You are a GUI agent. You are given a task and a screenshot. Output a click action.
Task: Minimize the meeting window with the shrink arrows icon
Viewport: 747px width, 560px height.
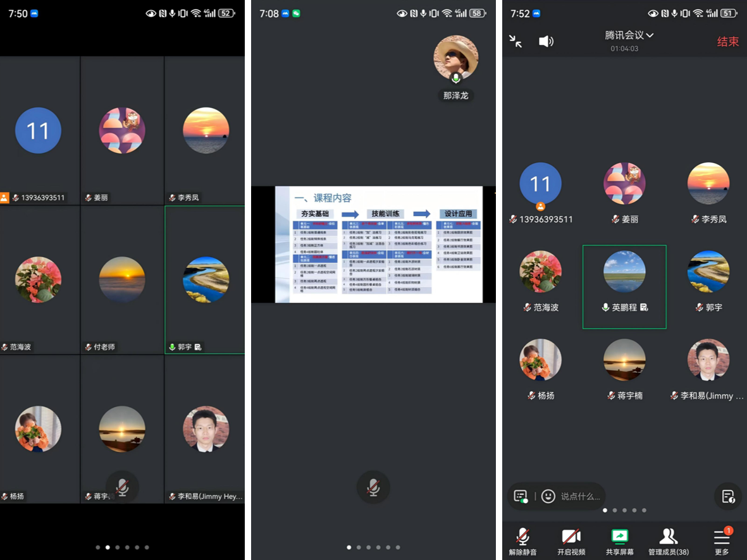(x=515, y=41)
